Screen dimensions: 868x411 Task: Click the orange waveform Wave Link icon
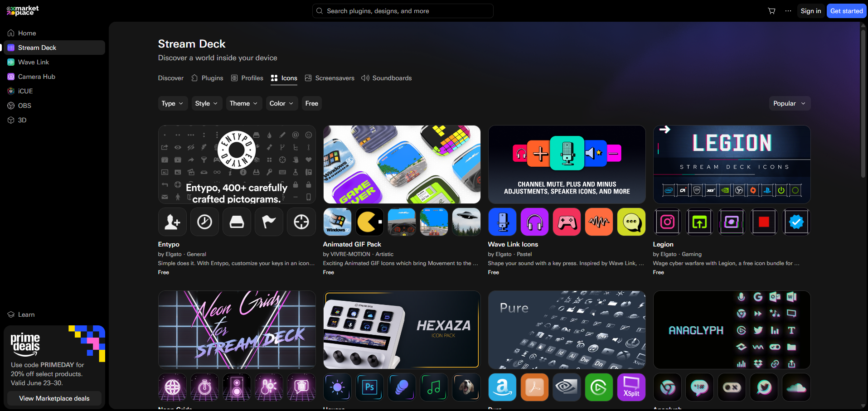tap(599, 222)
